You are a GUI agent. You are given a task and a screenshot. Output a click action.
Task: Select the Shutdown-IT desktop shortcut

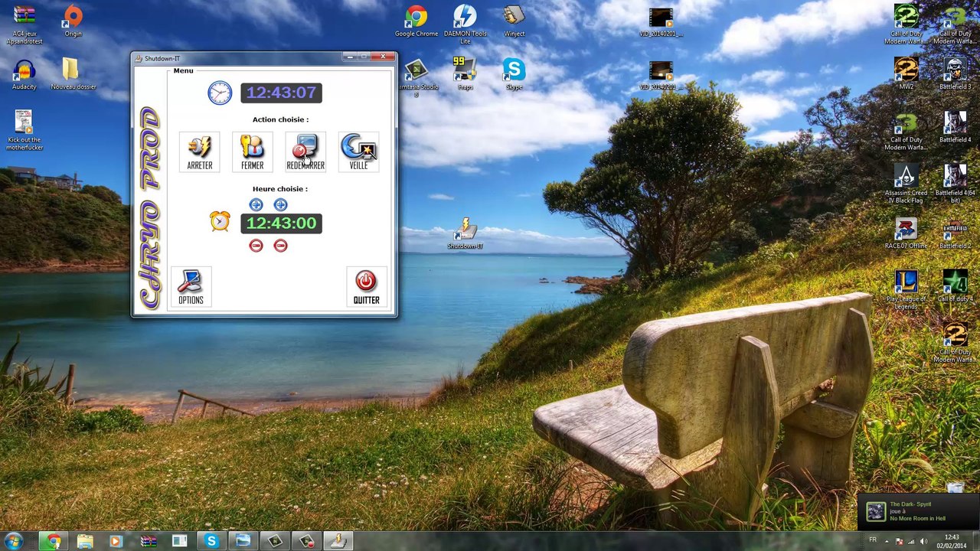coord(465,234)
